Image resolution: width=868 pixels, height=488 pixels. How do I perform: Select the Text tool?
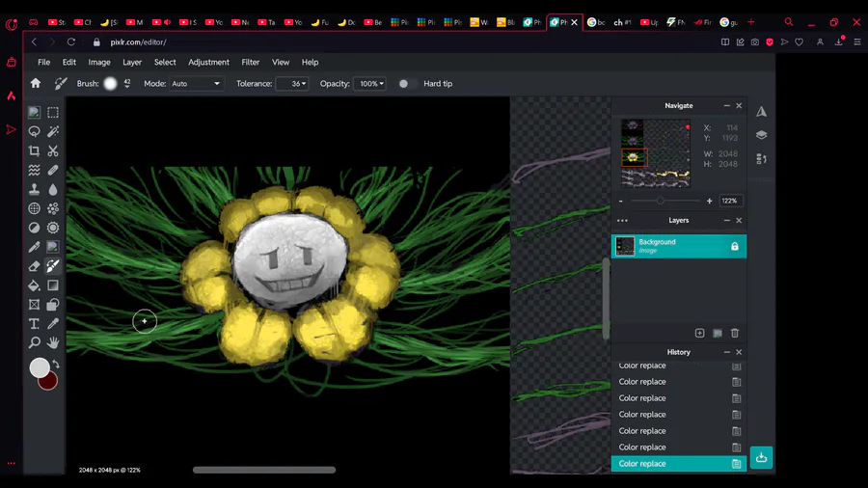[34, 324]
